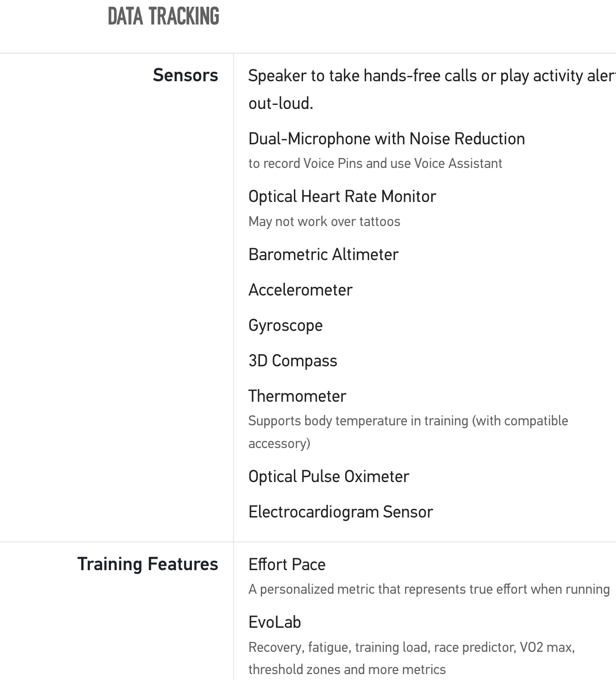Select the Dual-Microphone with Noise Reduction entry
Image resolution: width=616 pixels, height=680 pixels.
[x=386, y=139]
